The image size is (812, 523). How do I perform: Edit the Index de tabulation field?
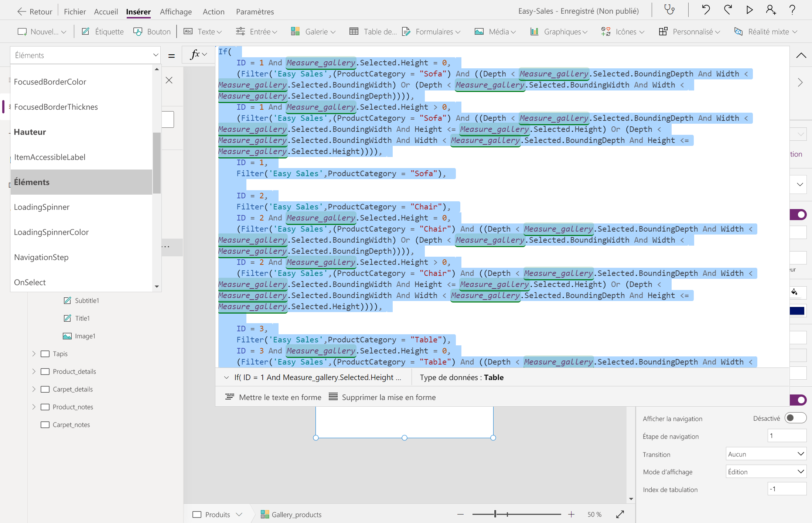tap(787, 489)
